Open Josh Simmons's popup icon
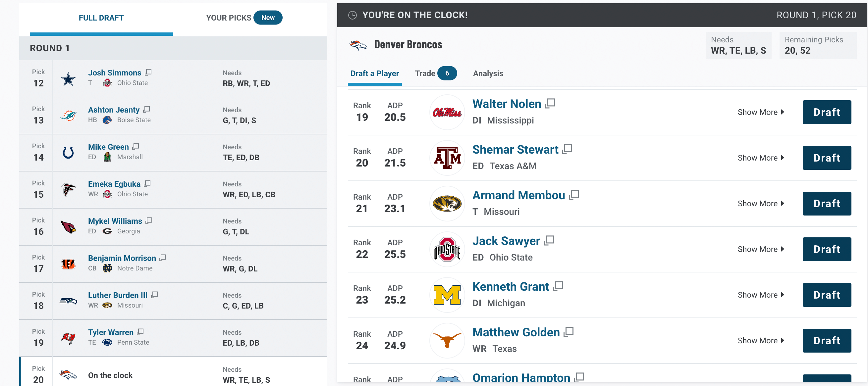Image resolution: width=868 pixels, height=386 pixels. tap(148, 72)
